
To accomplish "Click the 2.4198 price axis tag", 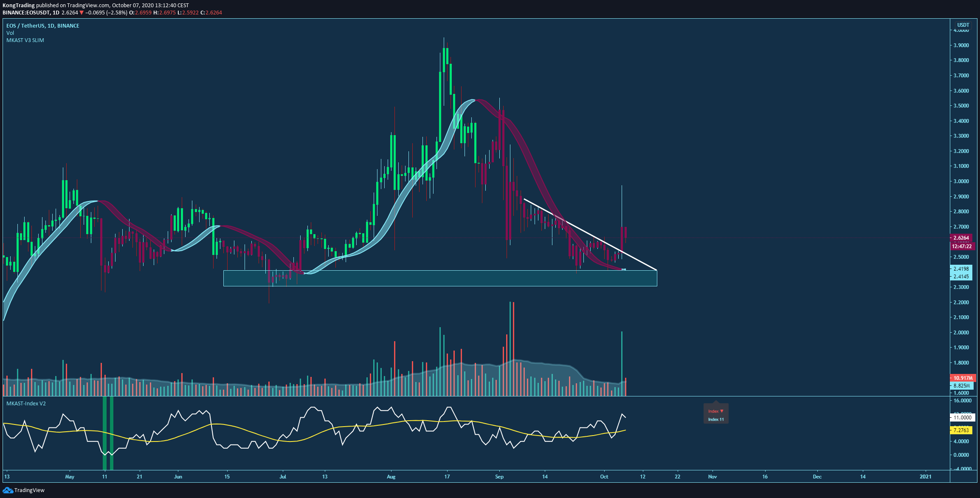I will (x=961, y=269).
